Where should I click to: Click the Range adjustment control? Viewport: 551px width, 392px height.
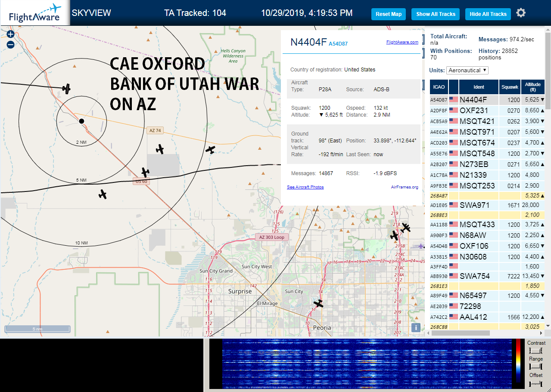535,367
